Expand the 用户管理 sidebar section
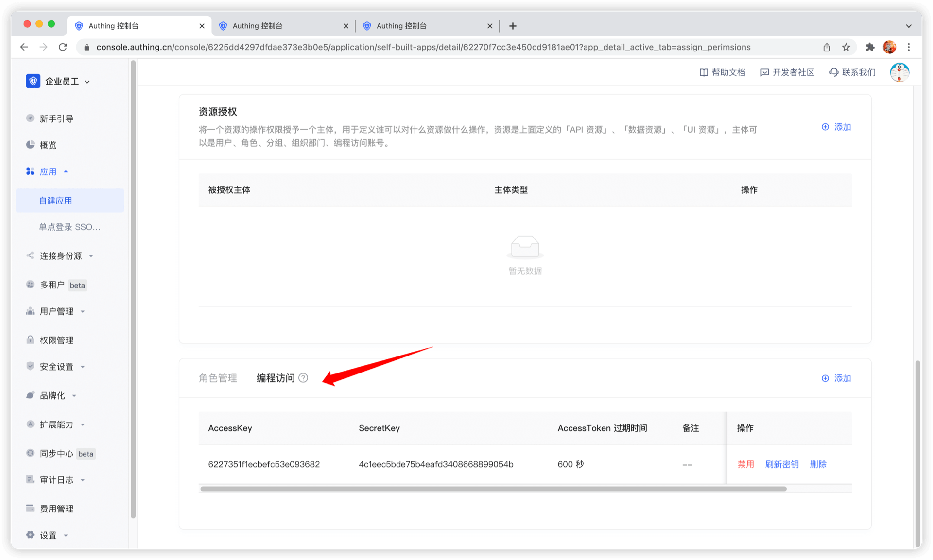This screenshot has height=560, width=933. click(x=57, y=311)
